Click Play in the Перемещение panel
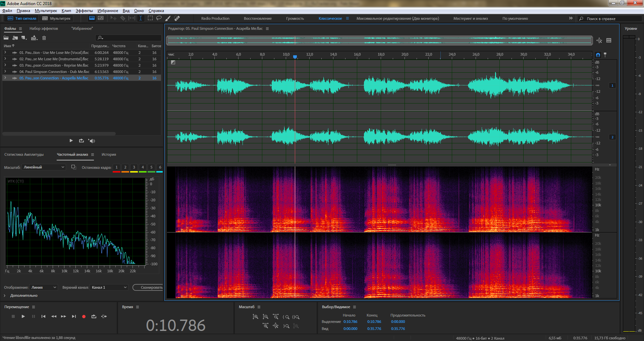The image size is (644, 341). point(23,316)
